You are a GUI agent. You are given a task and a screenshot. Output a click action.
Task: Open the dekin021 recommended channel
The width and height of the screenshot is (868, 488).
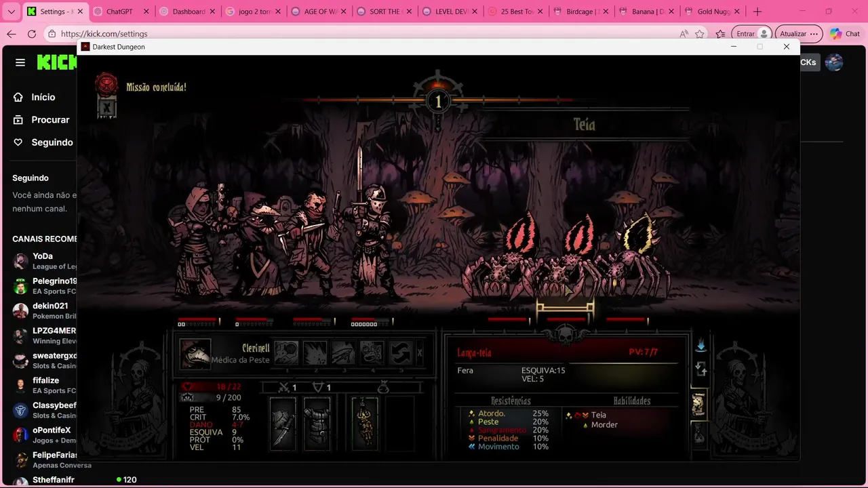[44, 310]
